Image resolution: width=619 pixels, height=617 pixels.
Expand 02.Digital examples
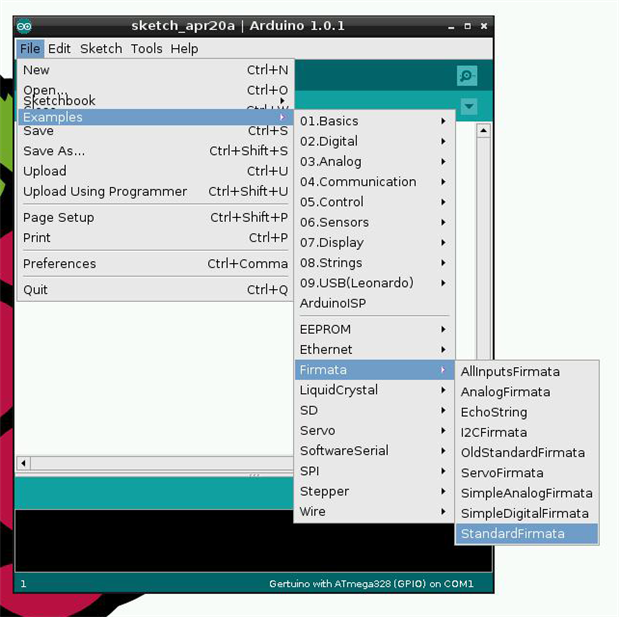click(374, 141)
